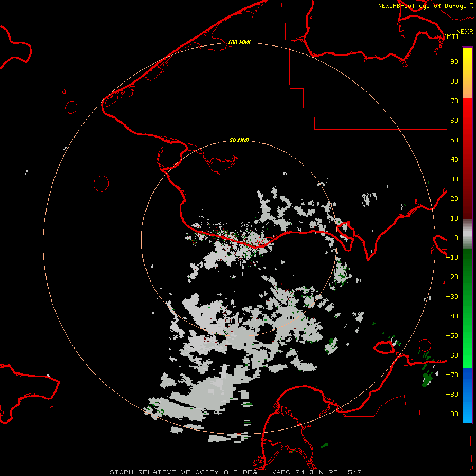Click the 60 value on velocity scale

[x=454, y=120]
